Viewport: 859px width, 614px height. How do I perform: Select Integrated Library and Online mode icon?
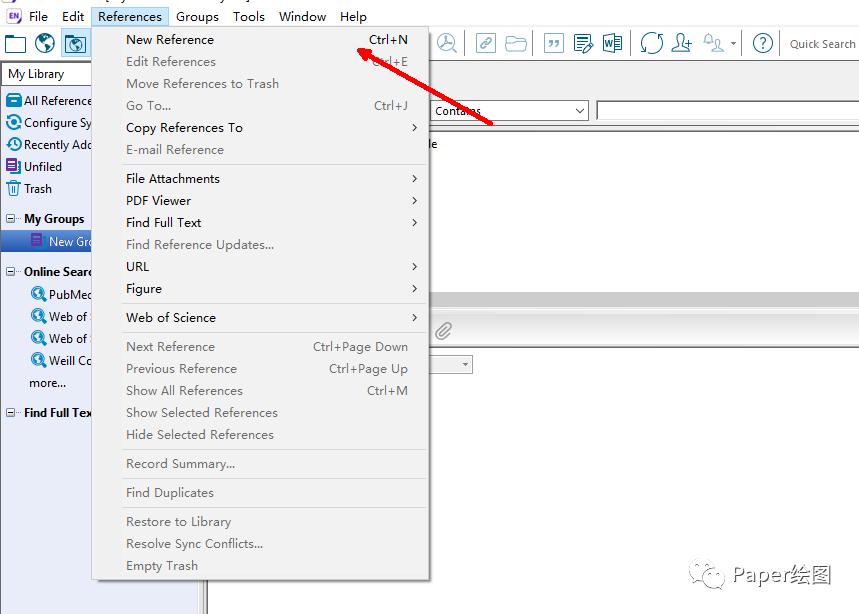coord(75,44)
